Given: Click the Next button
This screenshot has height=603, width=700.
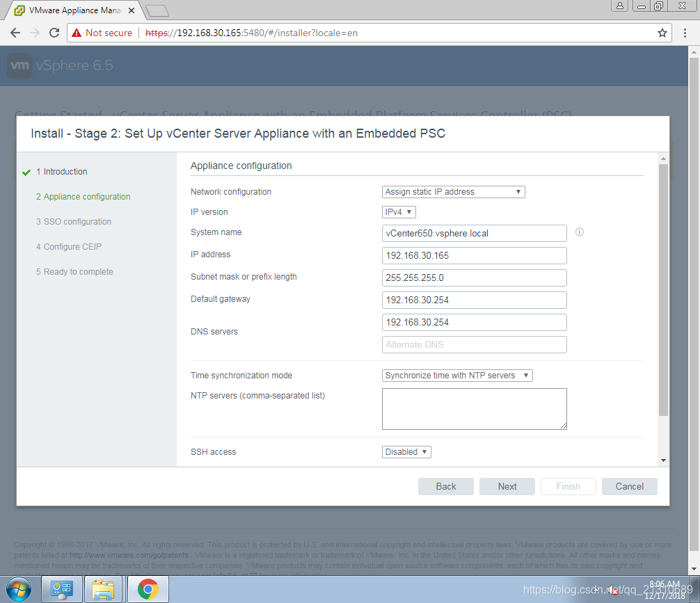Looking at the screenshot, I should click(507, 487).
